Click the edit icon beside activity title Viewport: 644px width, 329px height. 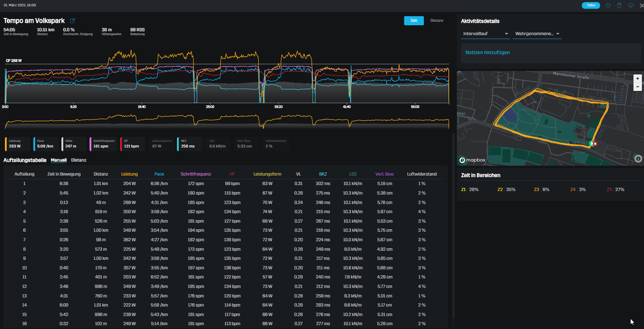72,21
